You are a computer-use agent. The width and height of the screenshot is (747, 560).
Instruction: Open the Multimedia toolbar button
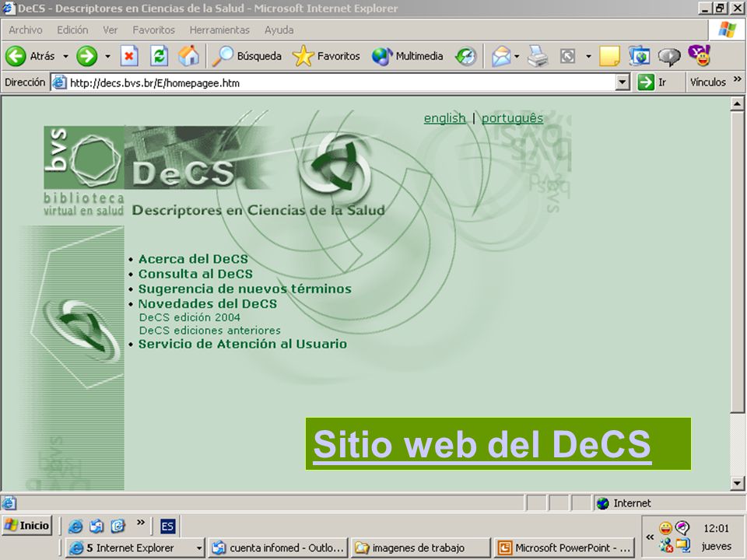pos(408,56)
